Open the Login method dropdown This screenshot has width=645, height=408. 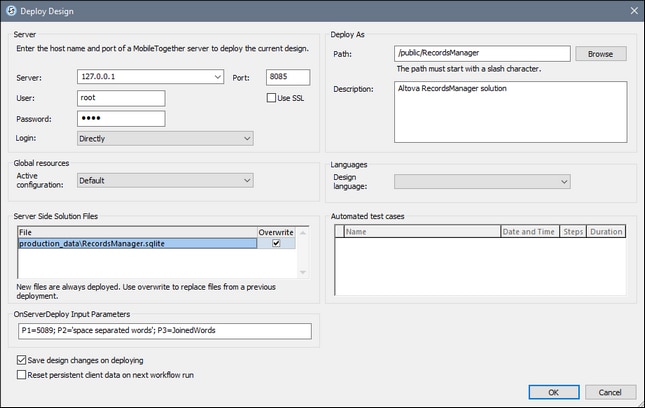click(x=247, y=138)
